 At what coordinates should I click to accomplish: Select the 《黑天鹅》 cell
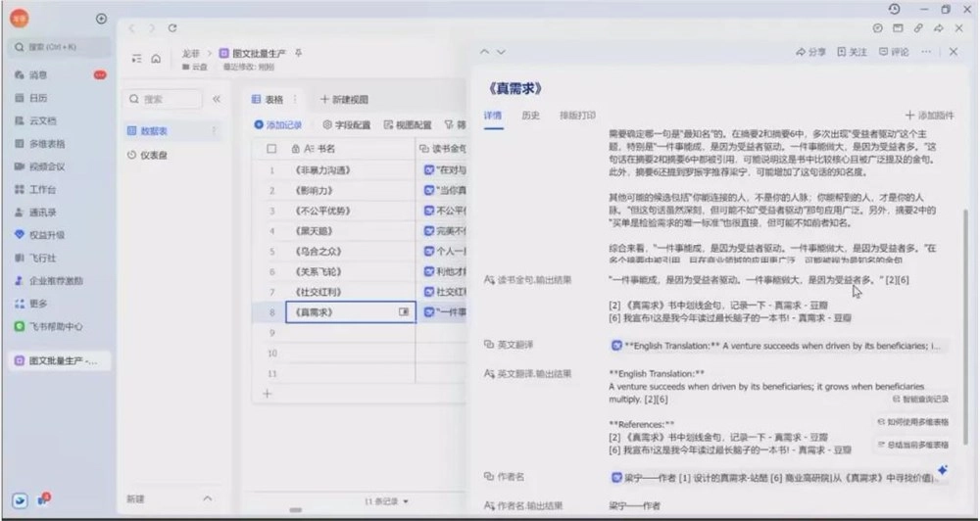pos(350,231)
